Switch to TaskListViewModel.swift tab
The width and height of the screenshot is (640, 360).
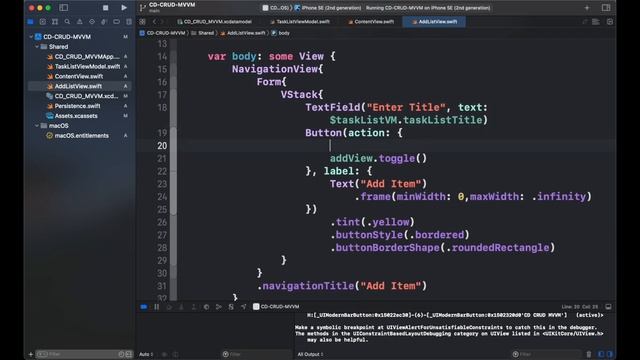[x=300, y=22]
